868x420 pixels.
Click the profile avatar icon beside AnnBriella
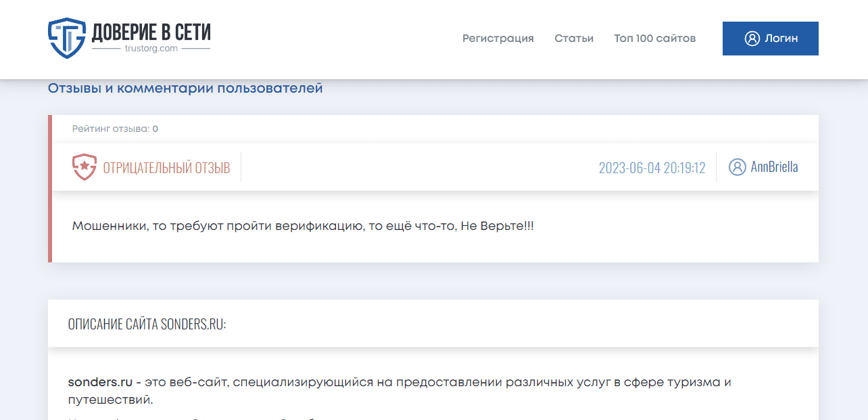tap(737, 167)
